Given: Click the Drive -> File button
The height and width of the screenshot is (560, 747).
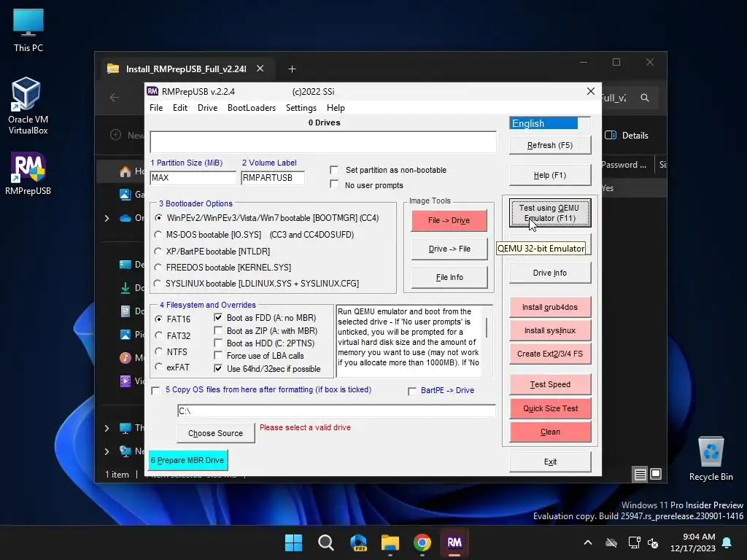Looking at the screenshot, I should (449, 249).
